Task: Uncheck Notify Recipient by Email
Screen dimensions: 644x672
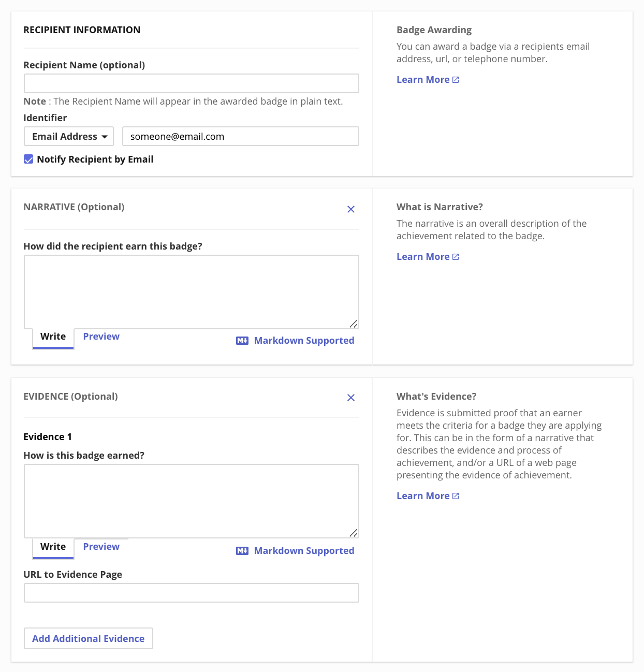Action: pos(29,159)
